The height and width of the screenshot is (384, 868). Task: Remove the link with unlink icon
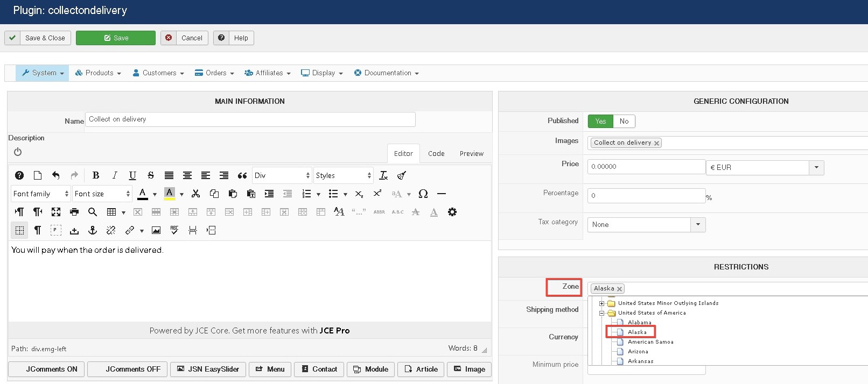coord(111,230)
